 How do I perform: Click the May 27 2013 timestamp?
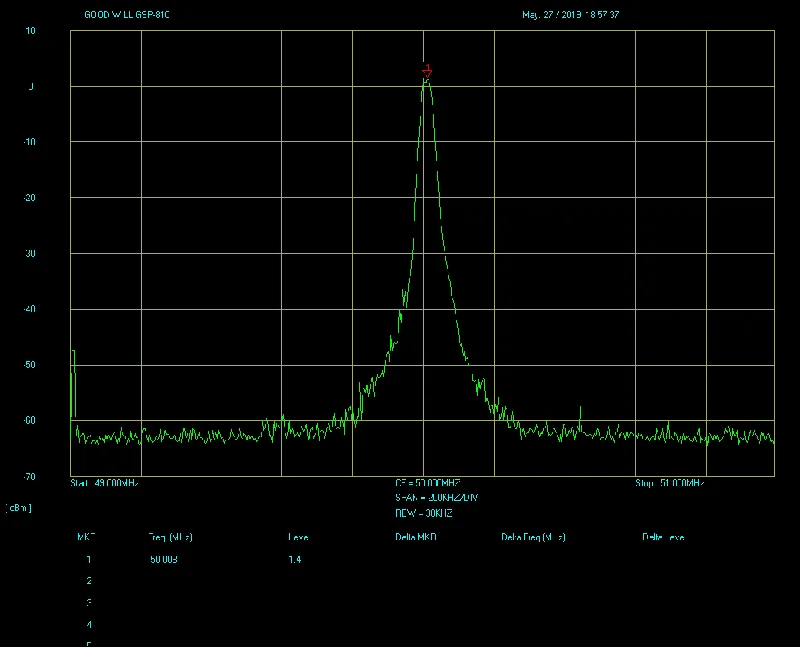pos(570,15)
